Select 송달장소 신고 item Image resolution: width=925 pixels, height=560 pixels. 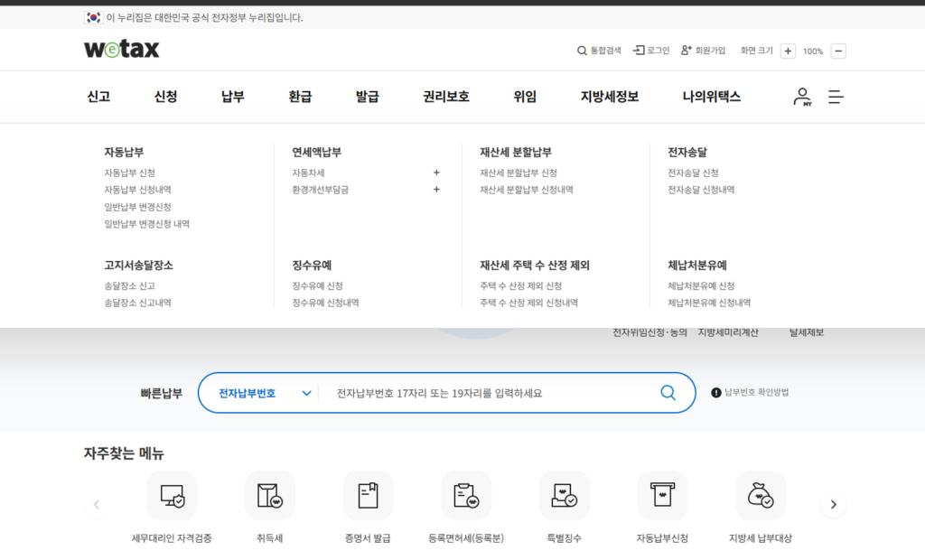coord(130,285)
